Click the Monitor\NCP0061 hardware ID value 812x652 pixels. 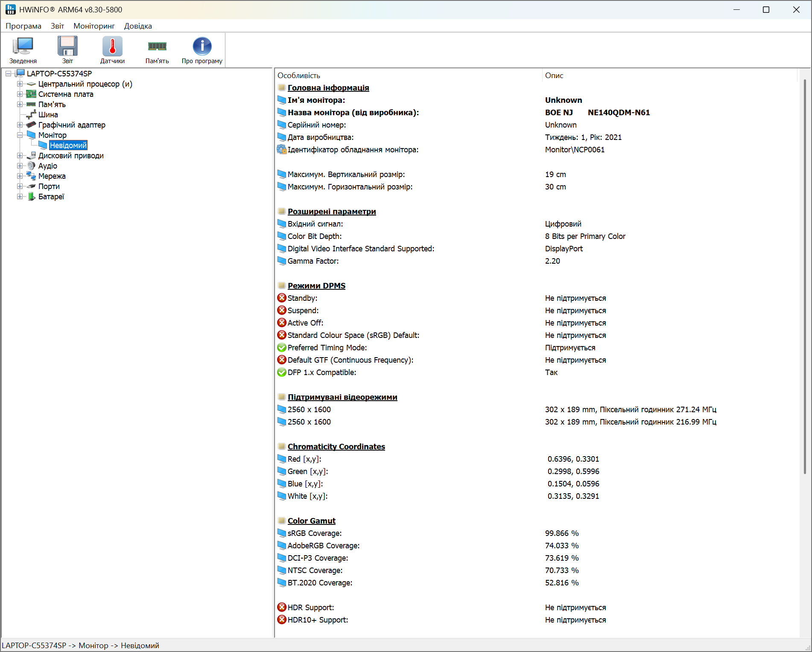tap(575, 150)
